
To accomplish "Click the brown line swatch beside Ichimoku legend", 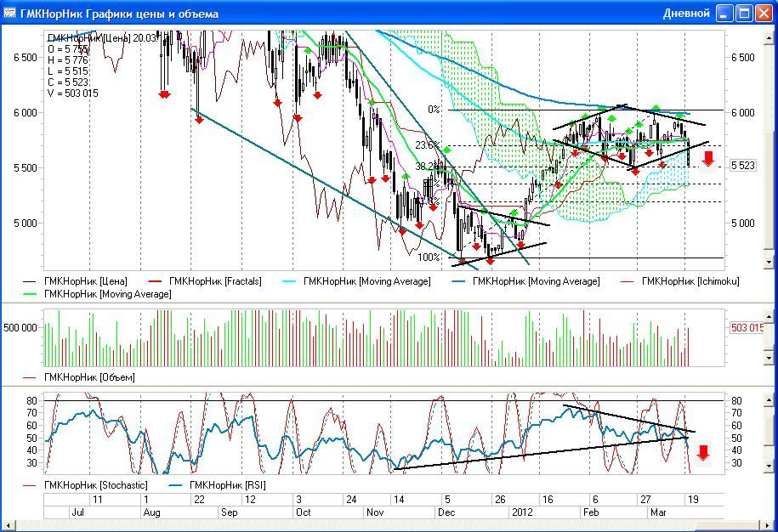I will (x=628, y=281).
